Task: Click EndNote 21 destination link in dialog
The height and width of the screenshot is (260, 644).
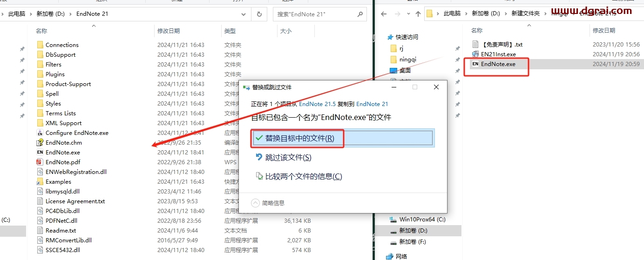Action: [372, 104]
